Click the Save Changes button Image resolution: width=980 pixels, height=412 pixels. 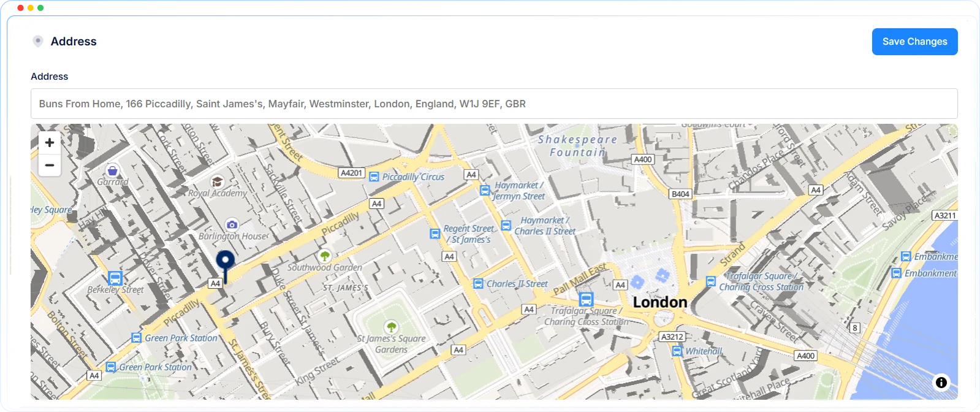coord(914,42)
